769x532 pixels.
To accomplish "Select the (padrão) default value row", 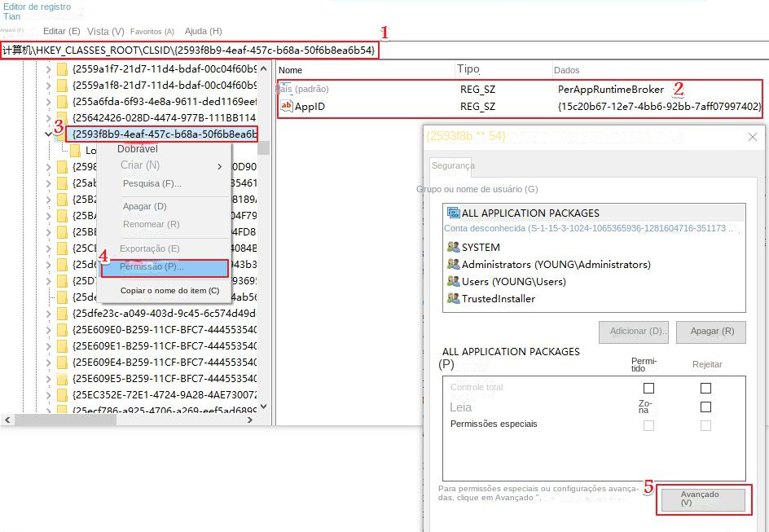I will [x=520, y=90].
